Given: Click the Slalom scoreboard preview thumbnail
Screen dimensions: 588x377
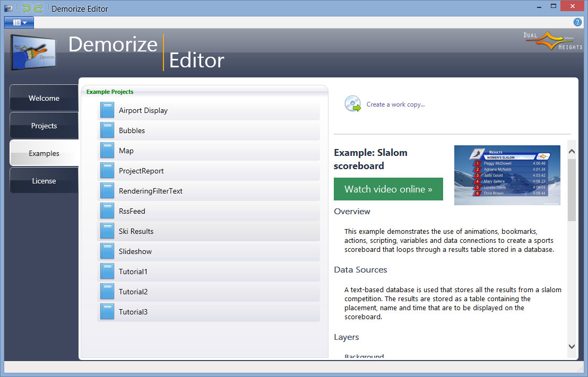Looking at the screenshot, I should pos(507,175).
